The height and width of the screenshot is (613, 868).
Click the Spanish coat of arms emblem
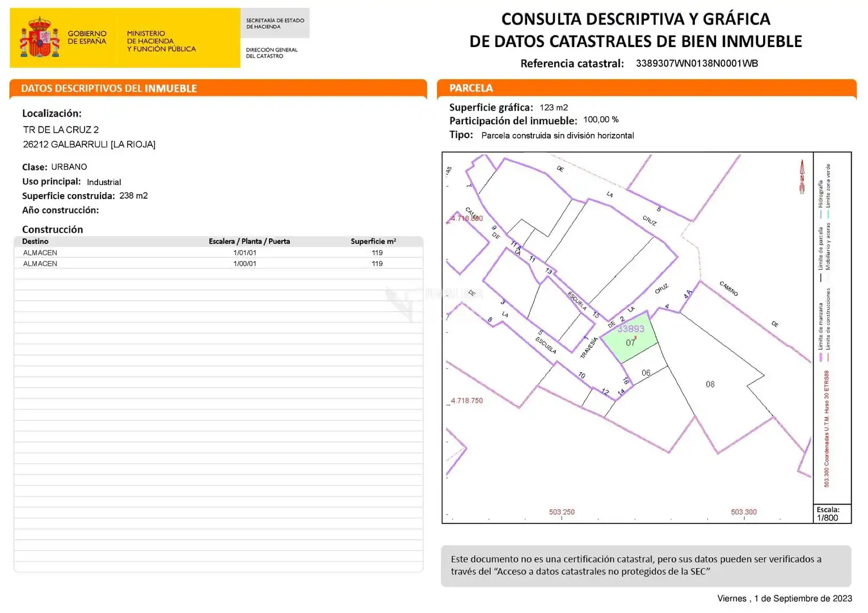click(x=40, y=37)
